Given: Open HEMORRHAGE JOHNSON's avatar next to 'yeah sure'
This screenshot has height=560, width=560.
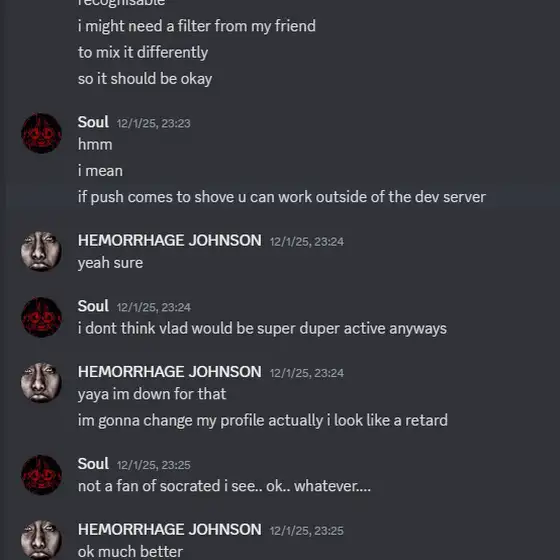Looking at the screenshot, I should (x=41, y=251).
